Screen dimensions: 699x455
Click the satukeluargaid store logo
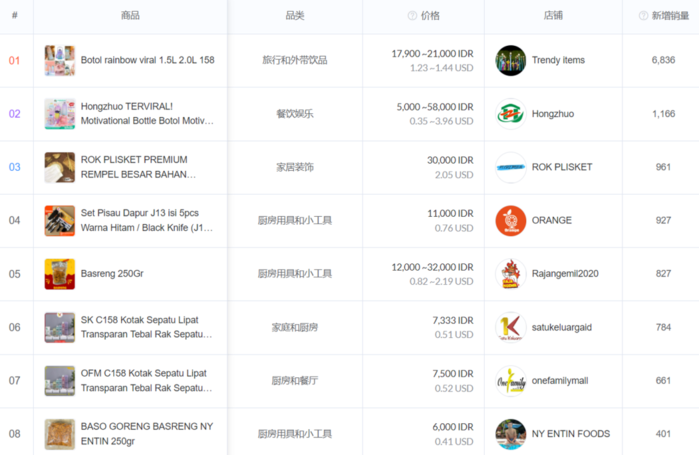pyautogui.click(x=510, y=327)
